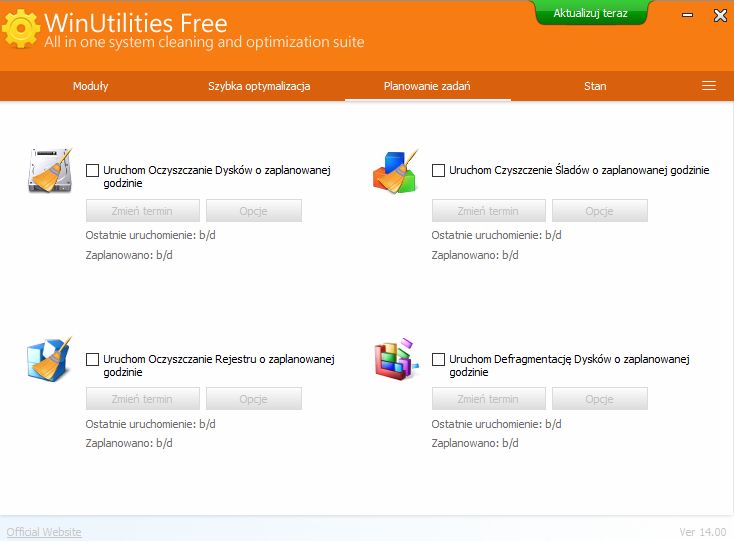734x541 pixels.
Task: Click the Disk Defragmenter colored blocks icon
Action: pyautogui.click(x=396, y=359)
